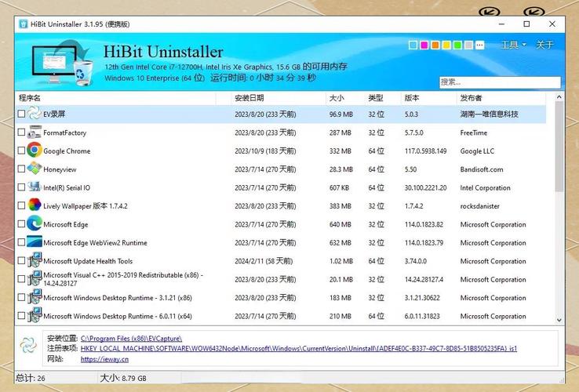Click the Google Chrome icon in list
Viewport: 579px width, 392px height.
point(35,151)
